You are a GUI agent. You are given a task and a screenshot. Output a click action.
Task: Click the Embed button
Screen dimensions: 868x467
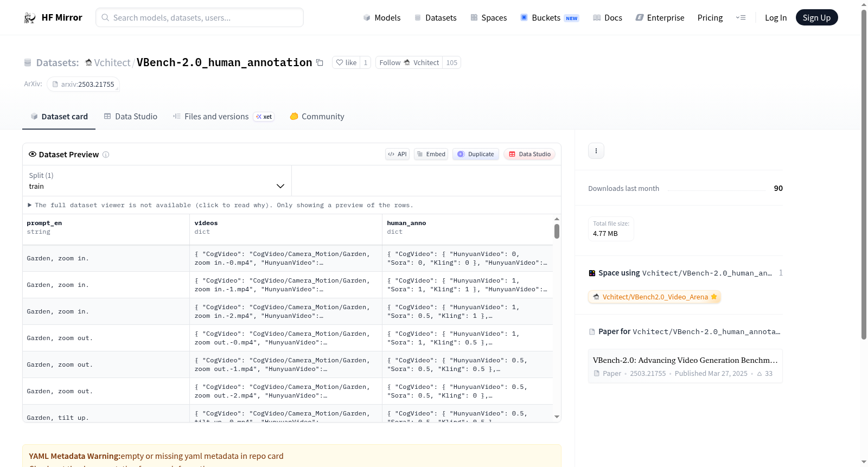[431, 154]
